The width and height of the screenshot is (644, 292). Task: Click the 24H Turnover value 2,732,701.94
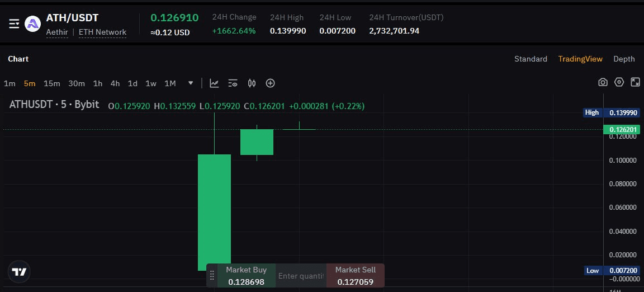[394, 31]
